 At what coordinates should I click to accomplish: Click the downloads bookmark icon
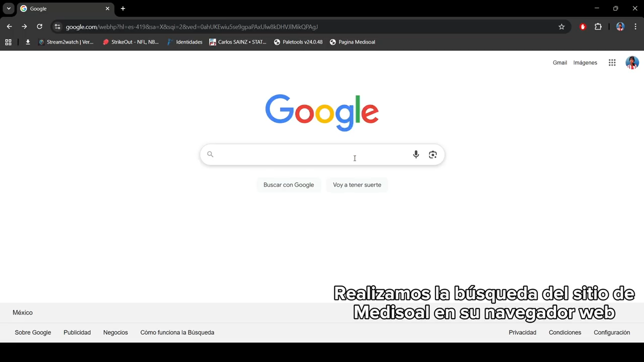[28, 42]
